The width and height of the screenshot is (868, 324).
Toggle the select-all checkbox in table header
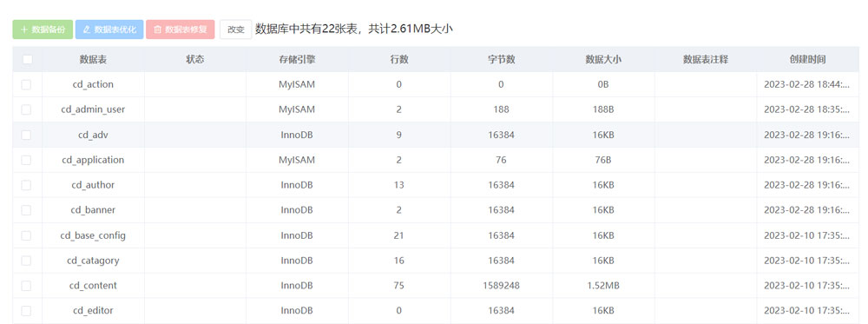click(x=27, y=59)
